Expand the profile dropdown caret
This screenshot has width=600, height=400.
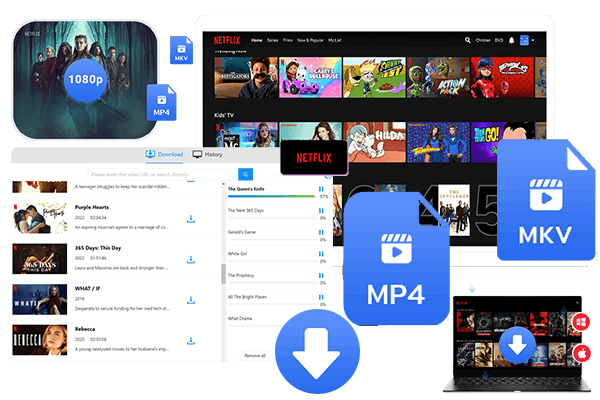[x=533, y=40]
